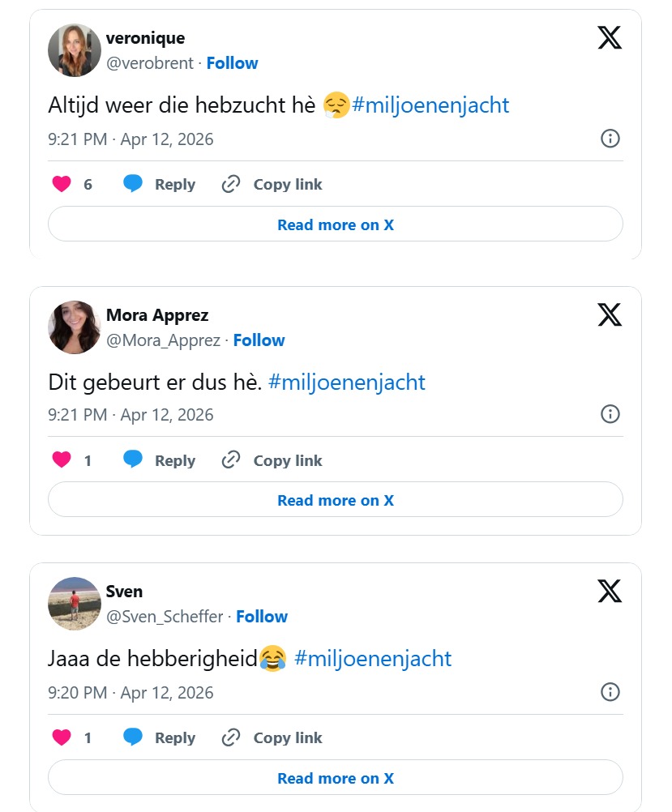Open Sven's profile picture
This screenshot has width=672, height=812.
pyautogui.click(x=75, y=604)
